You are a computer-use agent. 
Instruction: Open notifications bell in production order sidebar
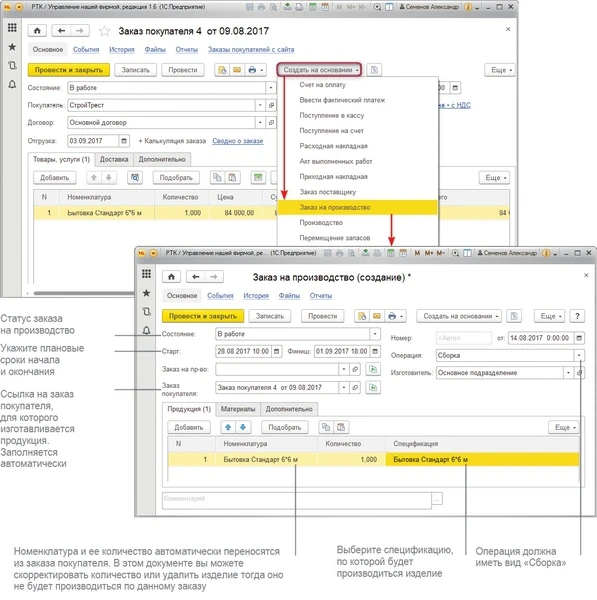pyautogui.click(x=146, y=330)
